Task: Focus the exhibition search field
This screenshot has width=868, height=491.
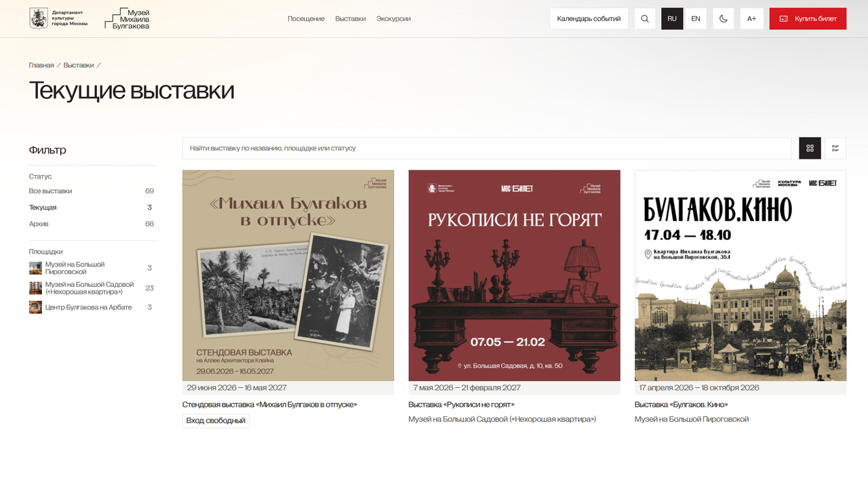Action: (487, 148)
